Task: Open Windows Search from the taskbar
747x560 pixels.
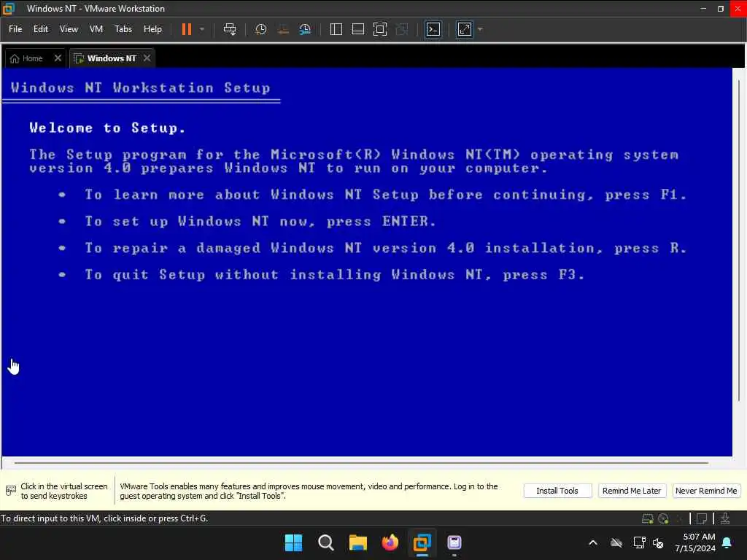Action: click(x=326, y=542)
